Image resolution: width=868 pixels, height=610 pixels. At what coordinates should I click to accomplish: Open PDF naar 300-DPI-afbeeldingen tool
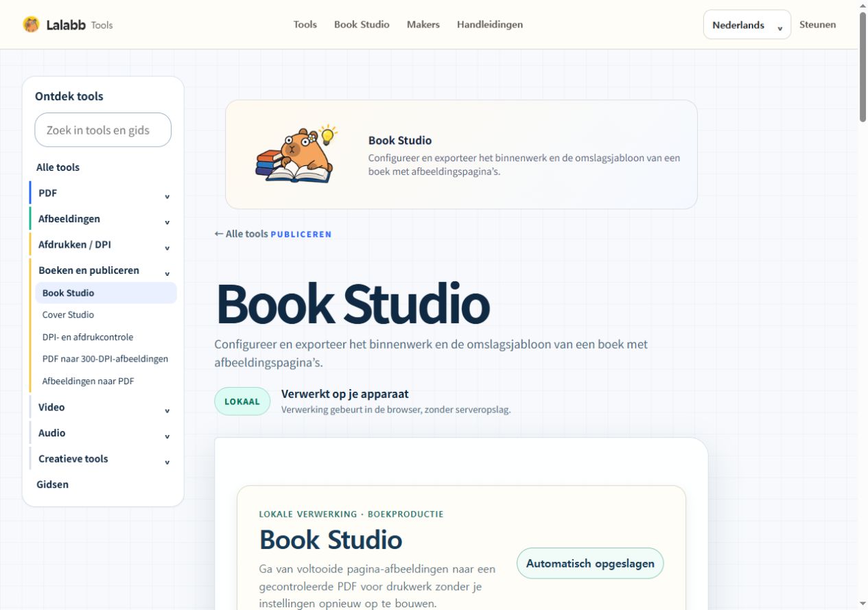pyautogui.click(x=105, y=359)
